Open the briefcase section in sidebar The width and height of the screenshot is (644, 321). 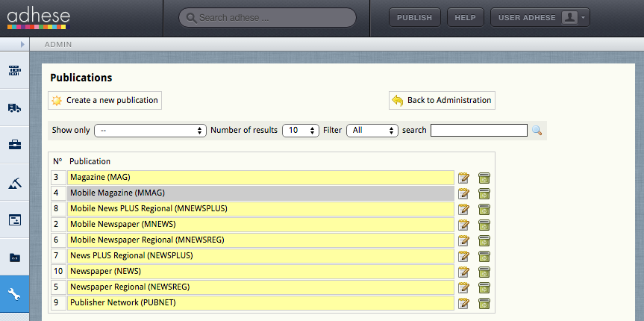(x=14, y=146)
